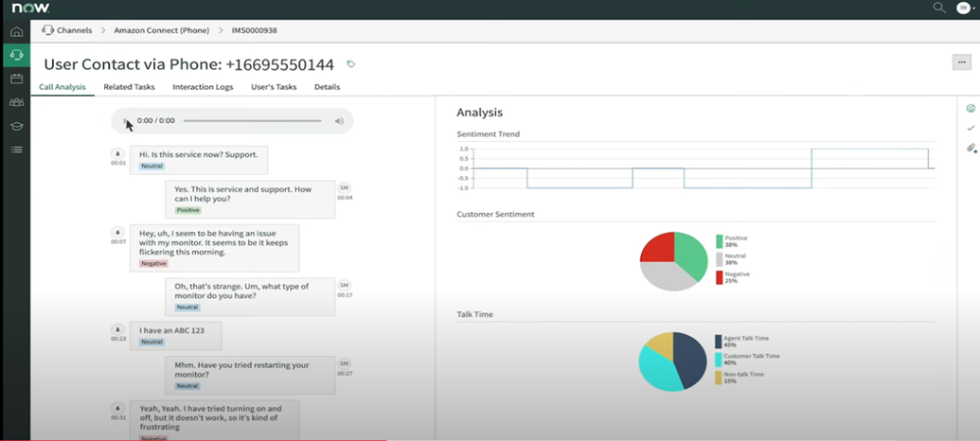The width and height of the screenshot is (980, 441).
Task: Open the Home icon in left sidebar
Action: 16,31
